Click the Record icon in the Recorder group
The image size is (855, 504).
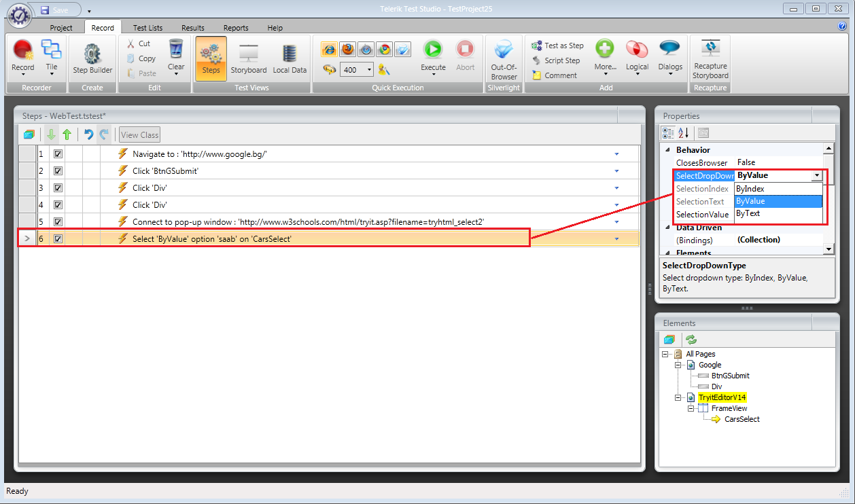[x=22, y=51]
